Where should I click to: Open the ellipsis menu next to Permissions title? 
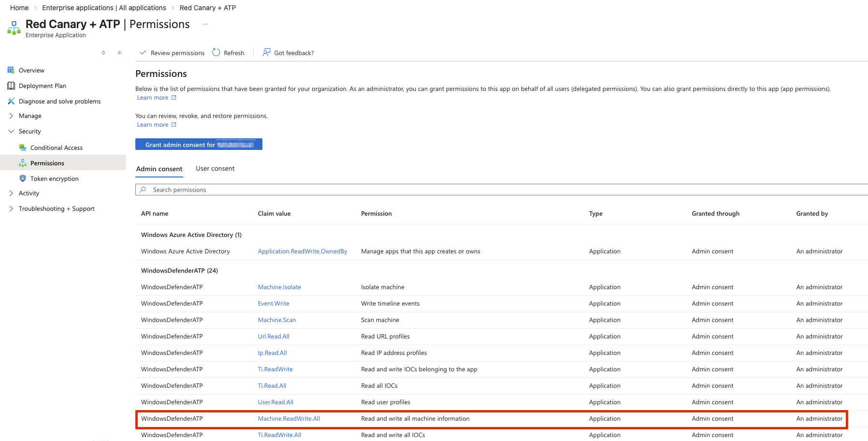point(205,24)
